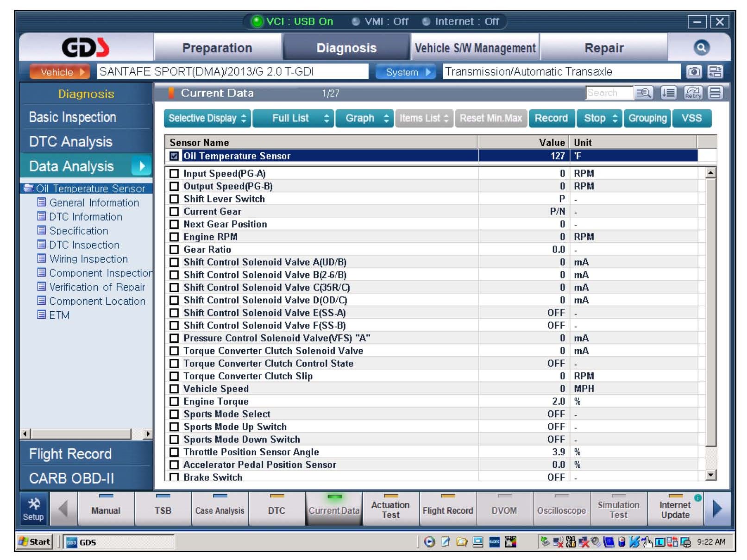Enable the Vehicle Speed checkbox
Viewport: 747px width, 560px height.
tap(174, 389)
